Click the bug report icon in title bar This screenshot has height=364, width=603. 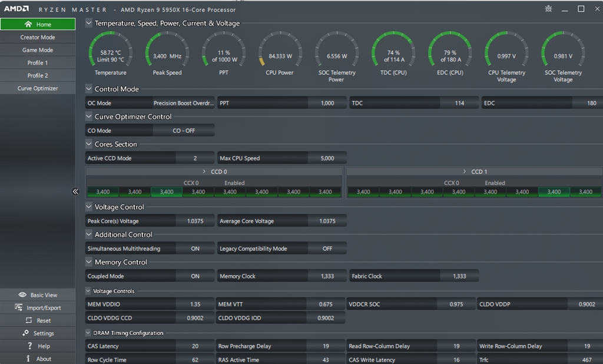[549, 9]
